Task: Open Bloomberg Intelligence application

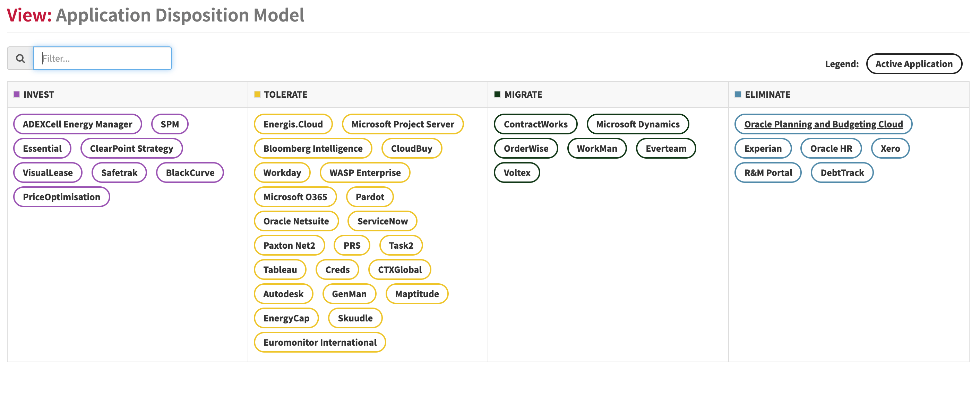Action: [x=313, y=149]
